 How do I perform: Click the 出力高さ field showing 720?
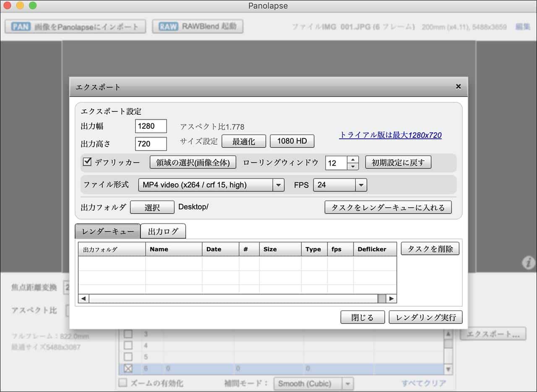pyautogui.click(x=151, y=144)
